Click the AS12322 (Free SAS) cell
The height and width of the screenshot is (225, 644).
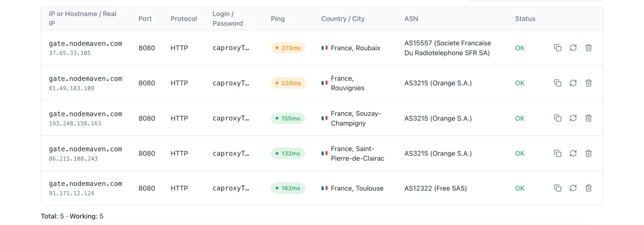(x=435, y=188)
